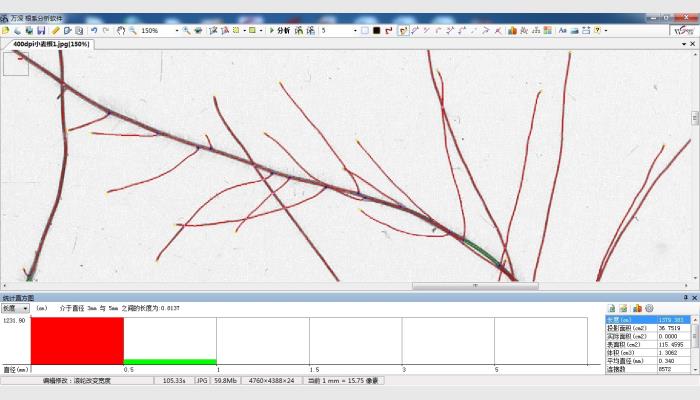Open the zoom level 150% dropdown
Image resolution: width=700 pixels, height=400 pixels.
point(176,30)
